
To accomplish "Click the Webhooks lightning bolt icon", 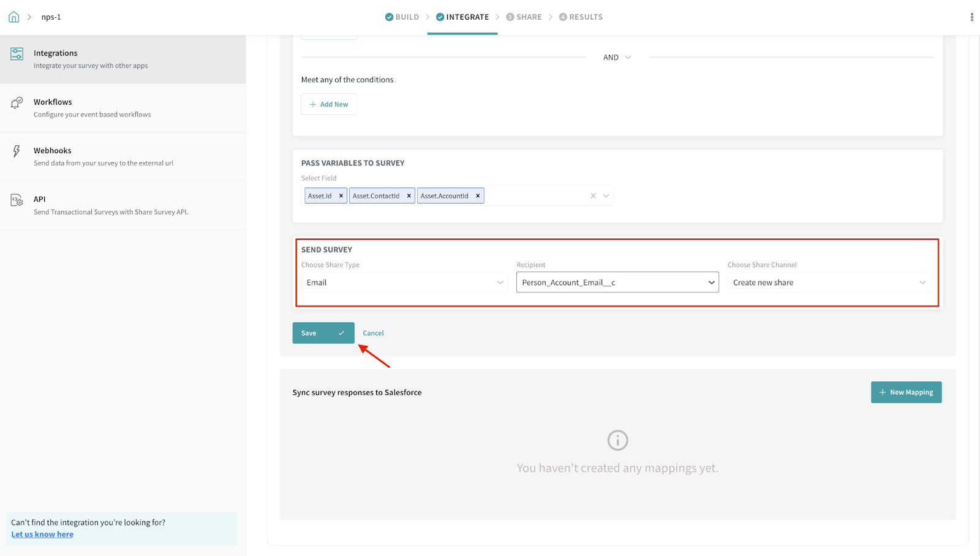I will click(x=17, y=151).
